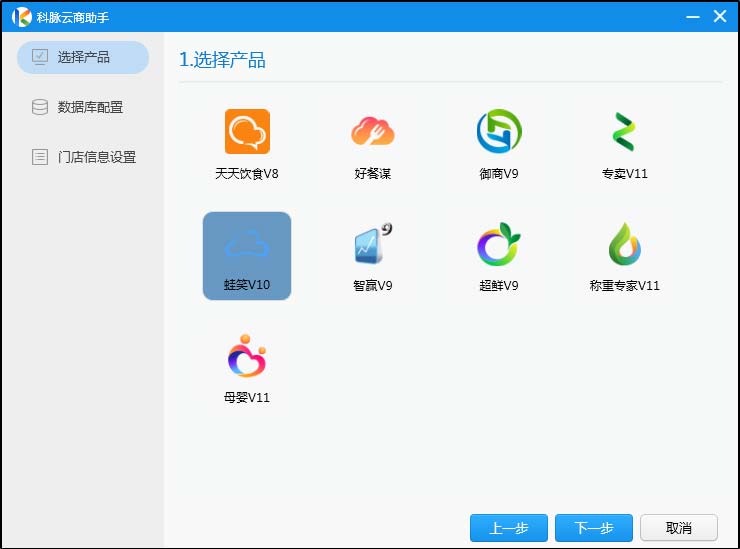Open the 选择产品 sidebar step

tap(83, 57)
